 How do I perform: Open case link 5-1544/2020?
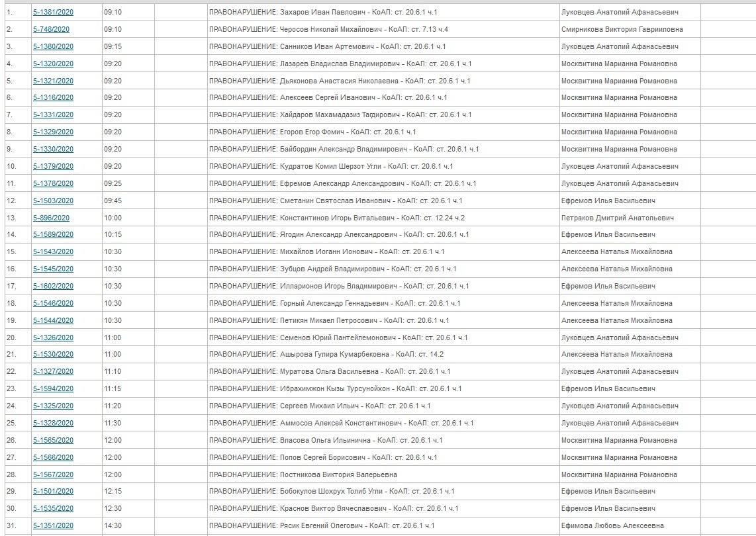tap(53, 320)
